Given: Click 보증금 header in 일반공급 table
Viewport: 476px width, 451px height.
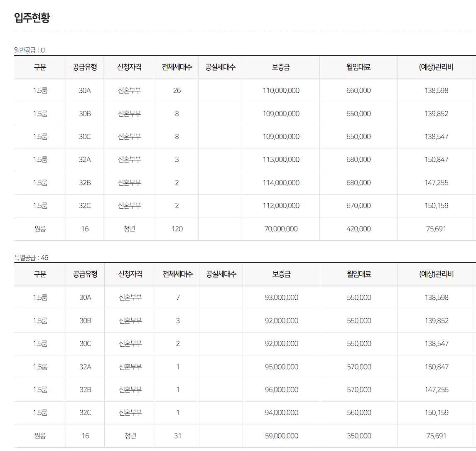Looking at the screenshot, I should pos(281,67).
